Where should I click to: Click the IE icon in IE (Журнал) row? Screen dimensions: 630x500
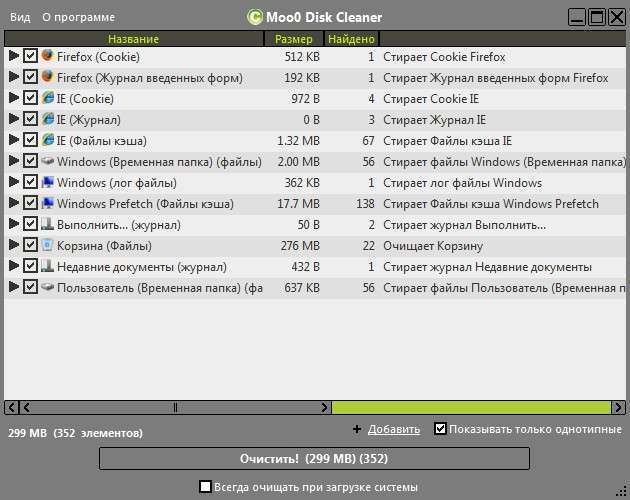(x=47, y=119)
